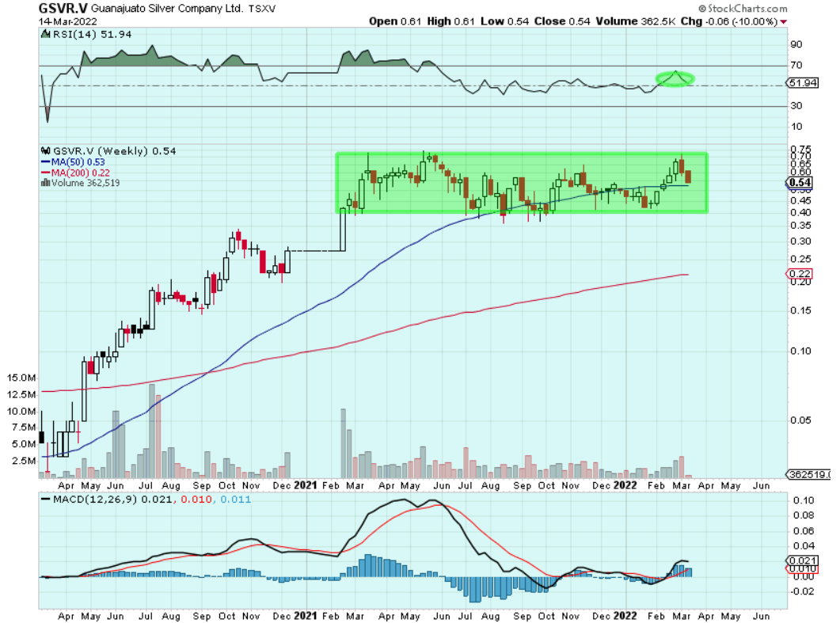
Task: Click the Open 0.61 value
Action: 395,21
